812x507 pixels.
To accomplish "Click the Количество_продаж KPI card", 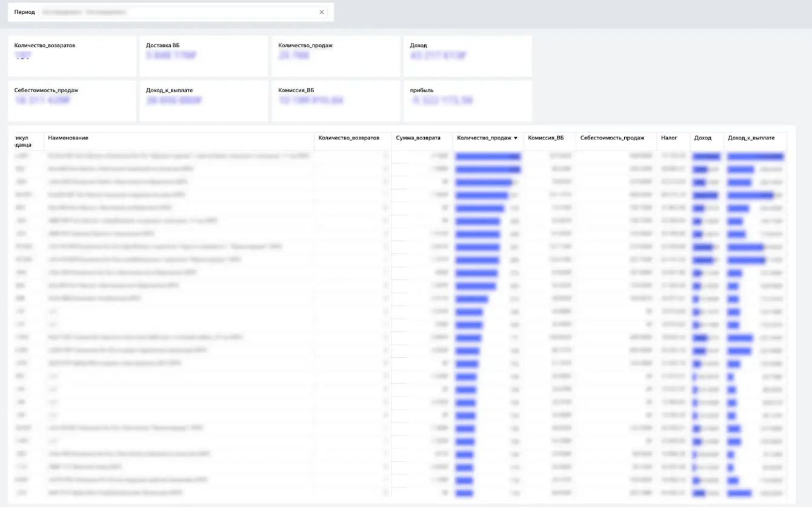I will [335, 56].
